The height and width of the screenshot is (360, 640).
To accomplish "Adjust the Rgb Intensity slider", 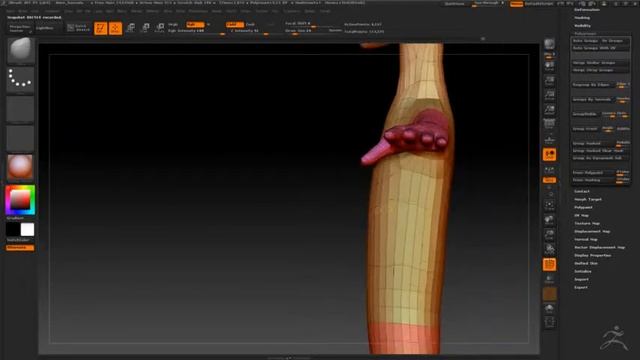I will [x=196, y=31].
